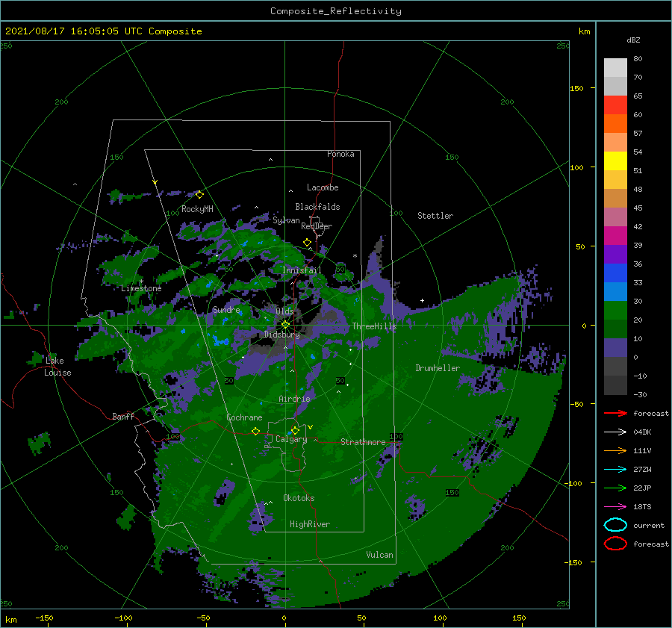
Task: Select the cyan current ellipse legend icon
Action: pyautogui.click(x=615, y=525)
